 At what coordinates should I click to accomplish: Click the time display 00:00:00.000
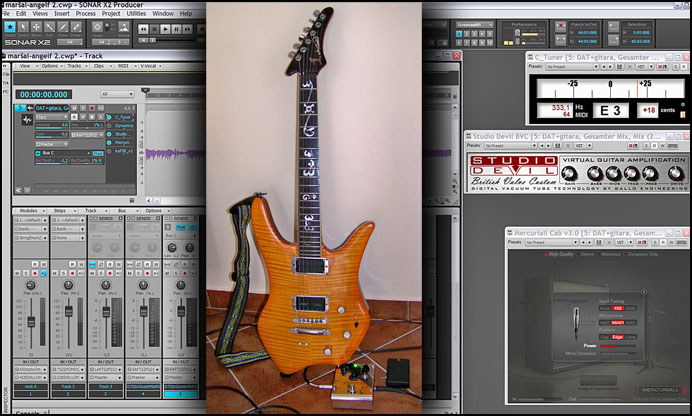pos(42,94)
